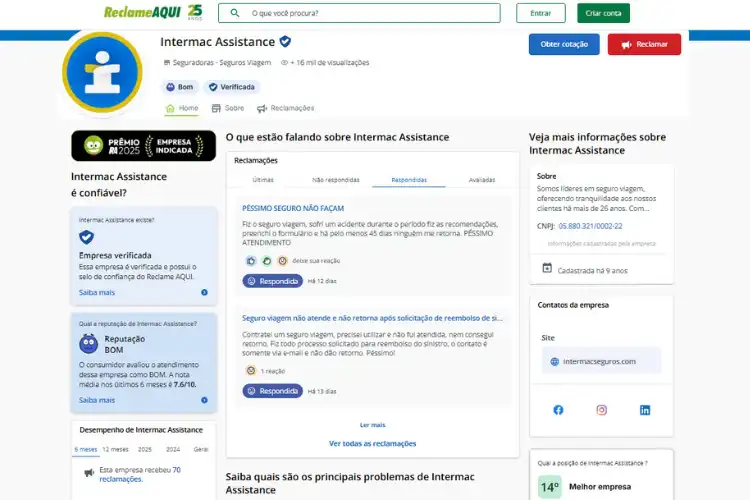Click '+ 16 mil de visualizações' text
Viewport: 750px width, 500px height.
click(330, 63)
